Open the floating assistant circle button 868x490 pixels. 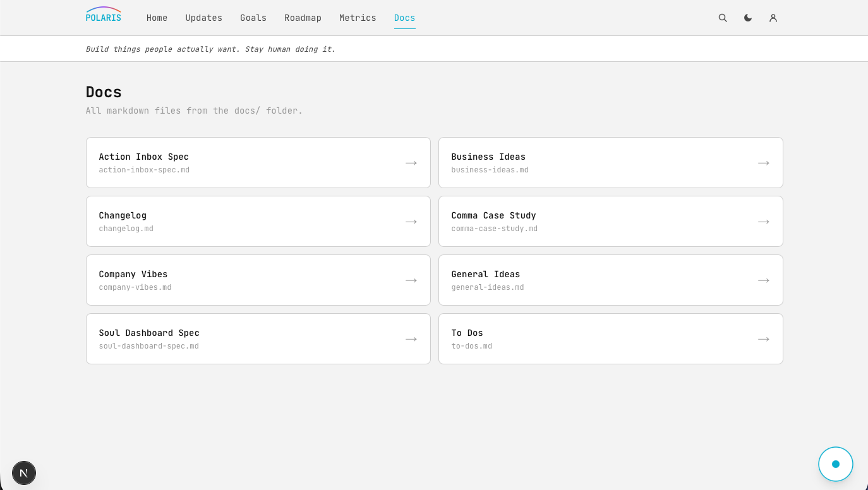point(836,464)
